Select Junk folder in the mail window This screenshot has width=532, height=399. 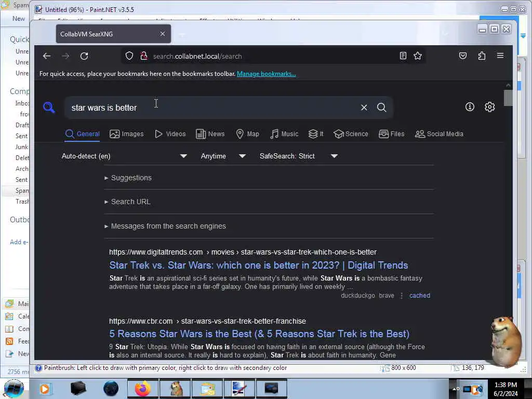point(21,147)
